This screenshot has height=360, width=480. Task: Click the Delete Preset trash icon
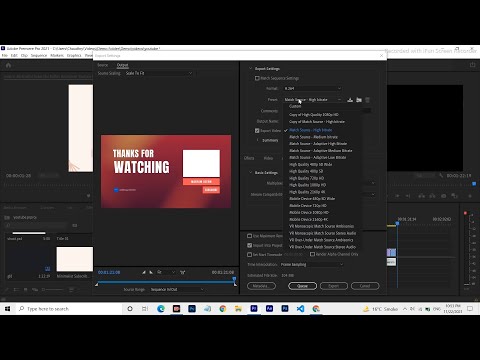click(x=367, y=100)
